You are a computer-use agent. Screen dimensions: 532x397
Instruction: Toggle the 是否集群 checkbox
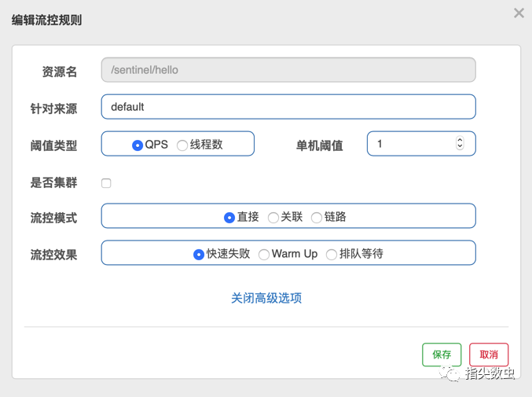point(106,183)
